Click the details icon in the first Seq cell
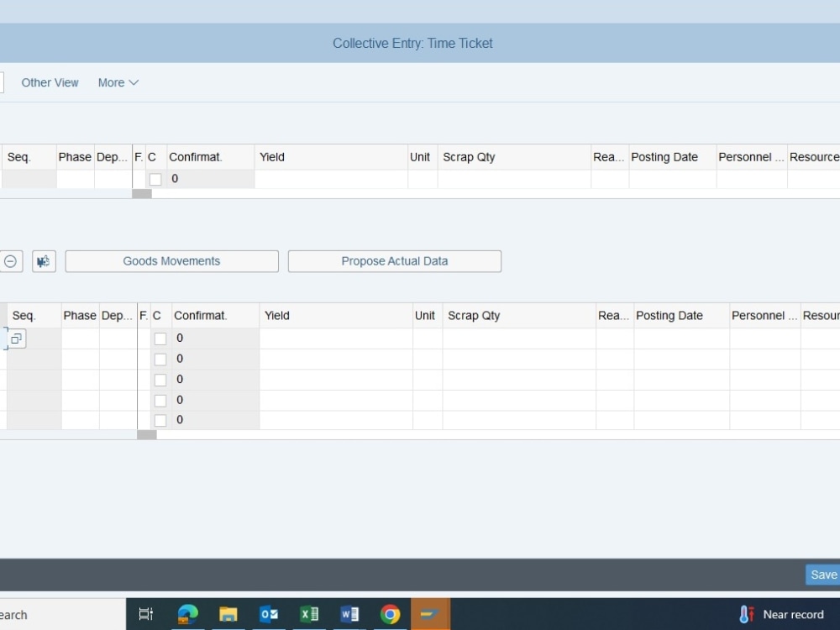 tap(16, 338)
